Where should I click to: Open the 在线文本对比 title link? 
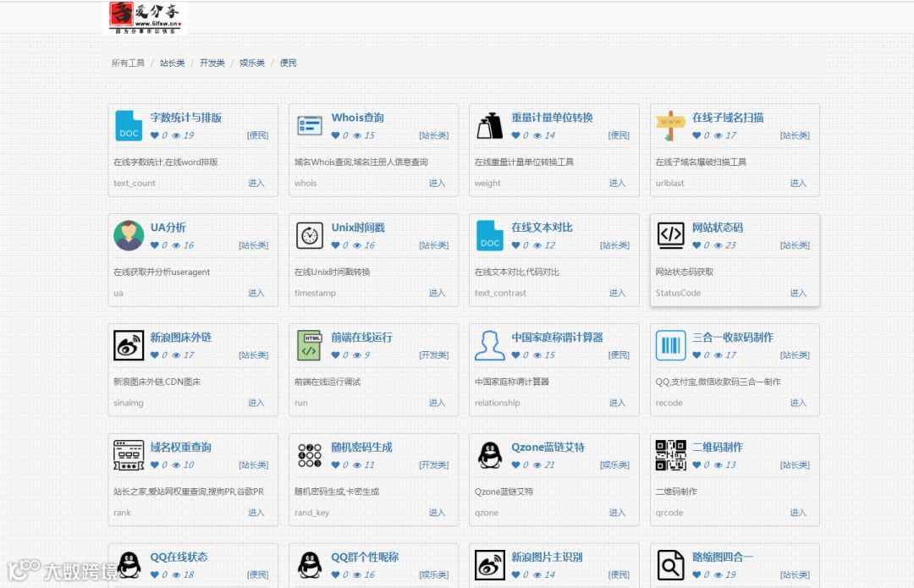pos(542,228)
